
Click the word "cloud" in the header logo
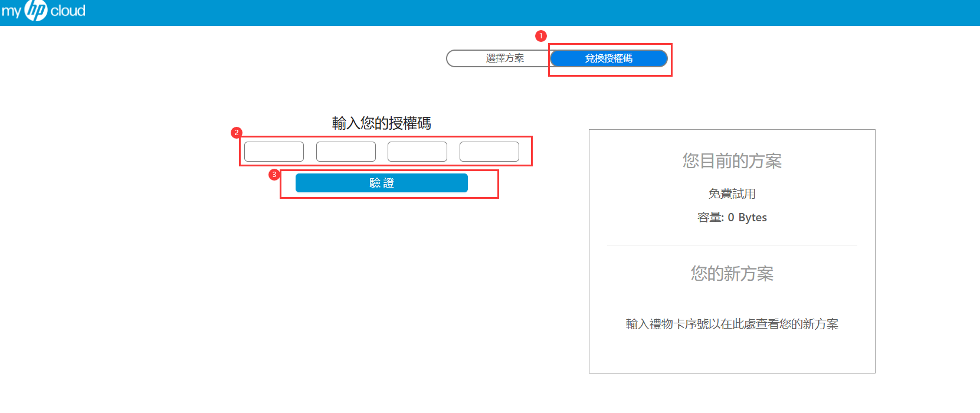click(x=68, y=11)
